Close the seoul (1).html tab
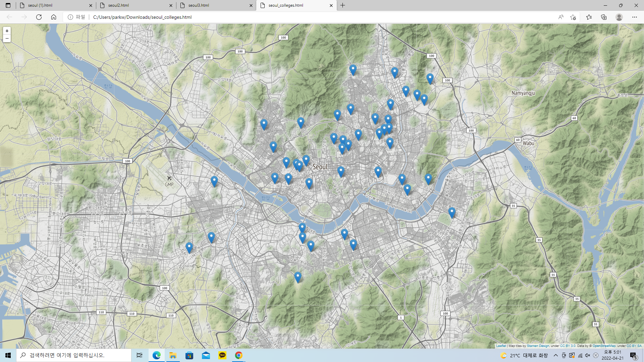644x362 pixels. (91, 5)
